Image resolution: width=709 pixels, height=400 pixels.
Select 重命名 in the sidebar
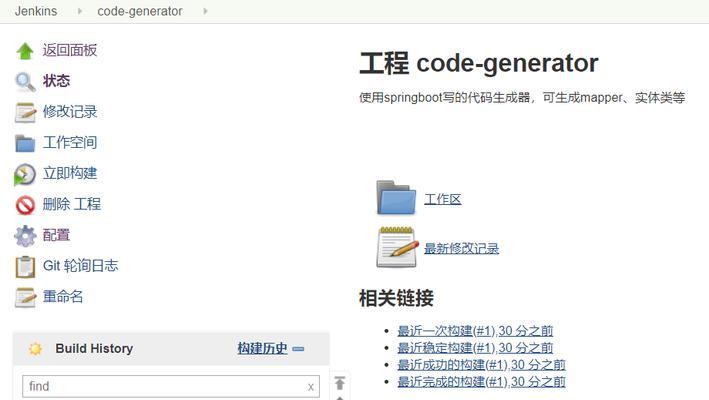tap(63, 296)
